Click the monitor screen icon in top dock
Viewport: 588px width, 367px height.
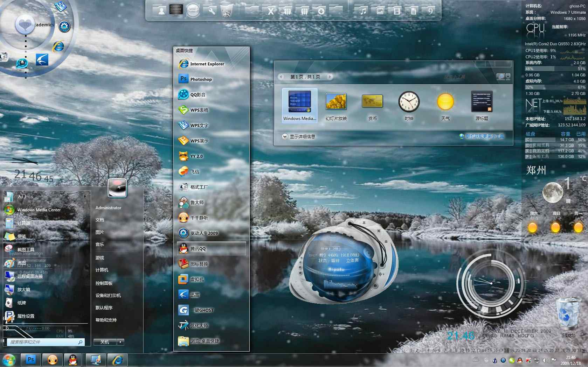(176, 9)
